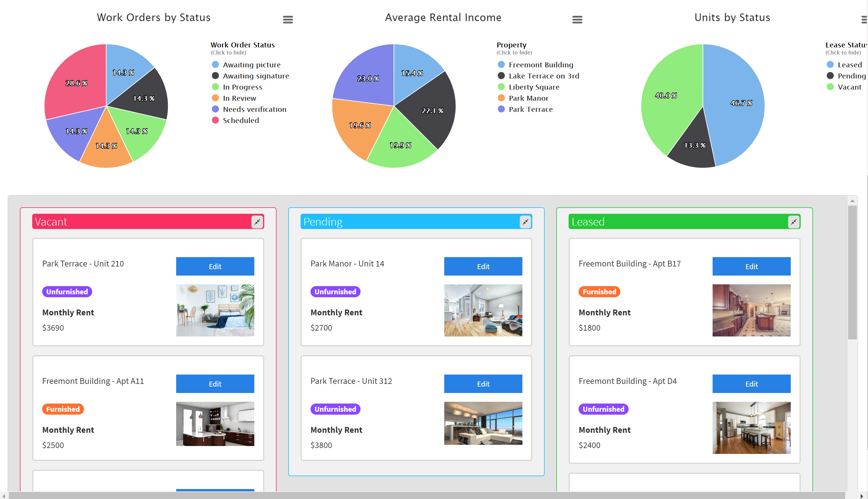Hide Needs verification legend entry
Image resolution: width=868 pixels, height=499 pixels.
tap(249, 109)
